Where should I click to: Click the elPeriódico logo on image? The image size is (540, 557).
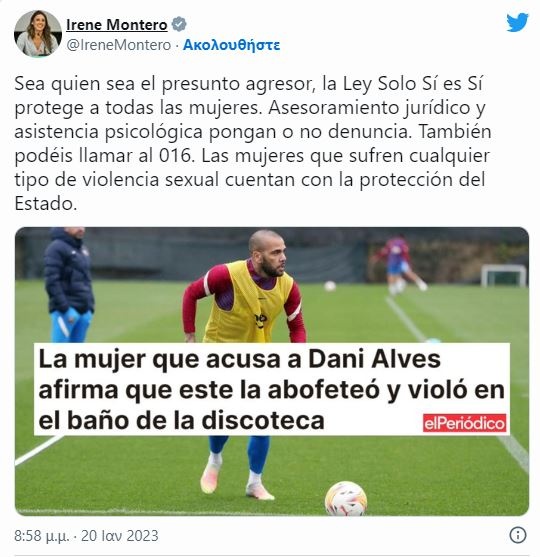pos(464,423)
